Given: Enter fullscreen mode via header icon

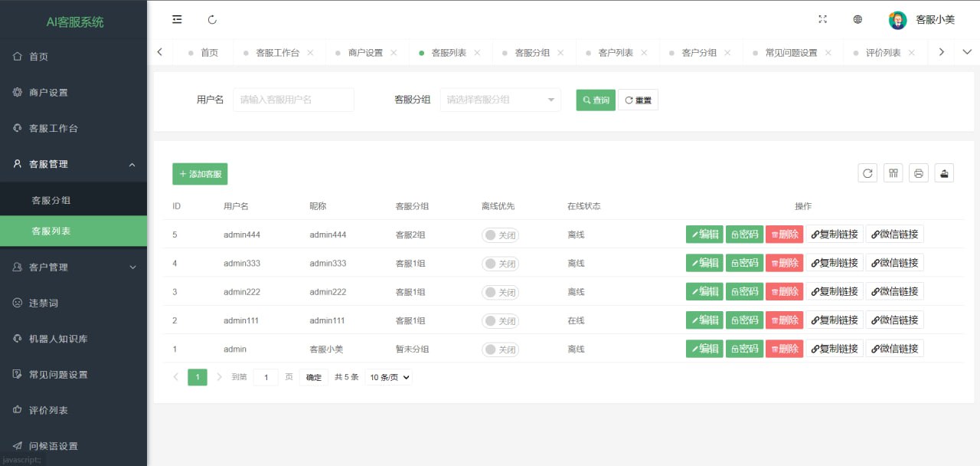Looking at the screenshot, I should click(823, 19).
